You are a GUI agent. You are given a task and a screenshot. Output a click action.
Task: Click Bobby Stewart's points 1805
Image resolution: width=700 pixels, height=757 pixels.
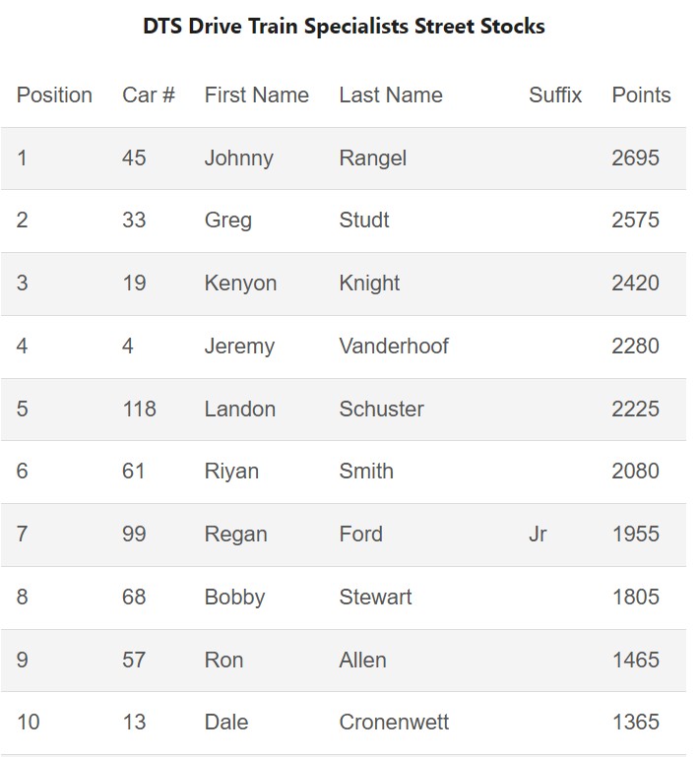[635, 598]
